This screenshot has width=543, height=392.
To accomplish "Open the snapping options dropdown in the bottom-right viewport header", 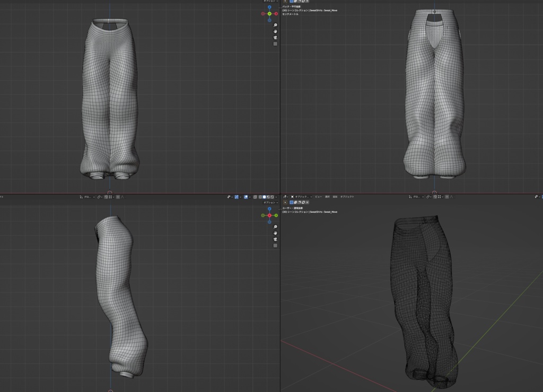I will point(441,197).
